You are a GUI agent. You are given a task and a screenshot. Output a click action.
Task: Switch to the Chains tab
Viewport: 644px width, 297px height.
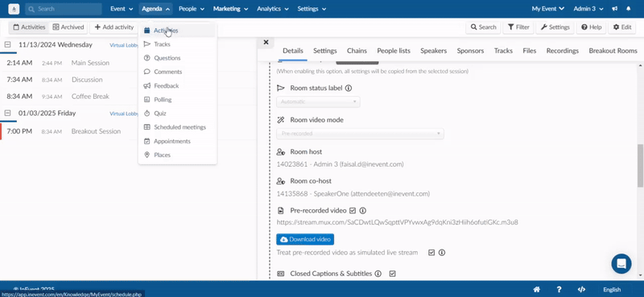(357, 51)
